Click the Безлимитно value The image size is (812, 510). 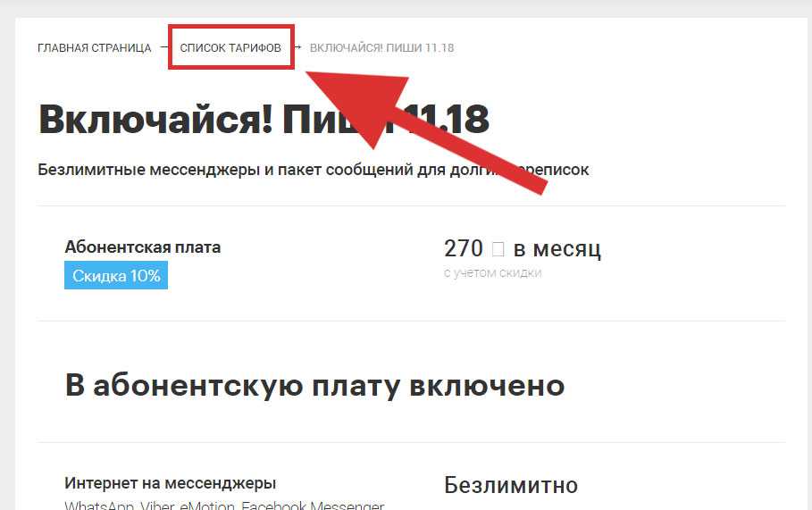pyautogui.click(x=511, y=485)
